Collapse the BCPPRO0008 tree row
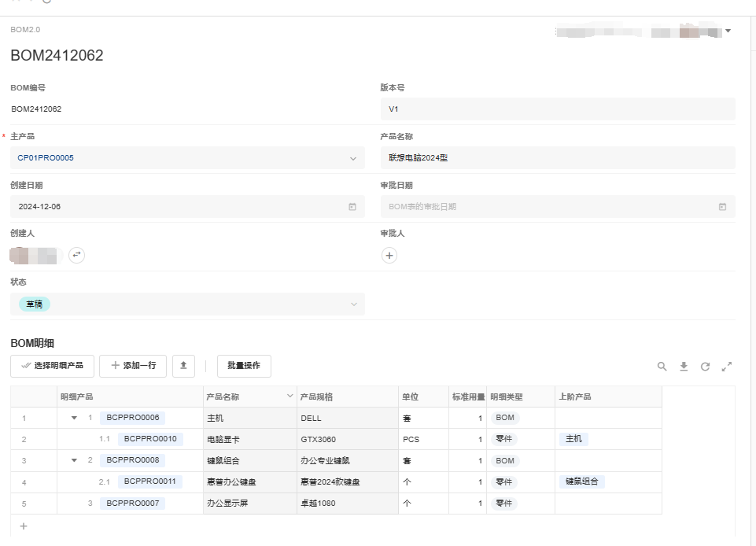 [x=75, y=460]
